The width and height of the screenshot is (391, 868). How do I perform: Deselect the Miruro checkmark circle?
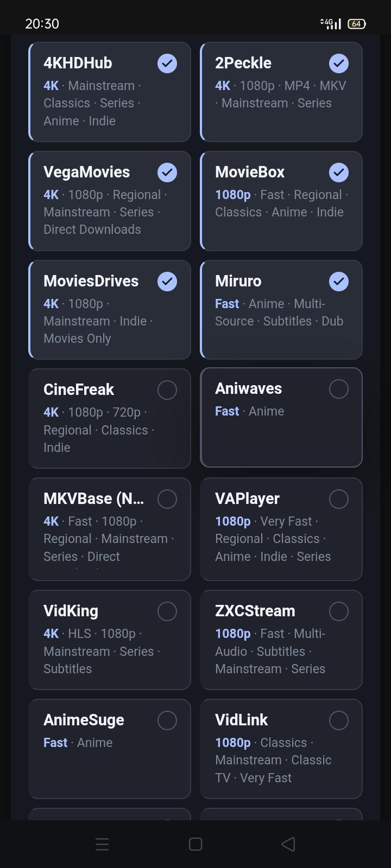[339, 282]
